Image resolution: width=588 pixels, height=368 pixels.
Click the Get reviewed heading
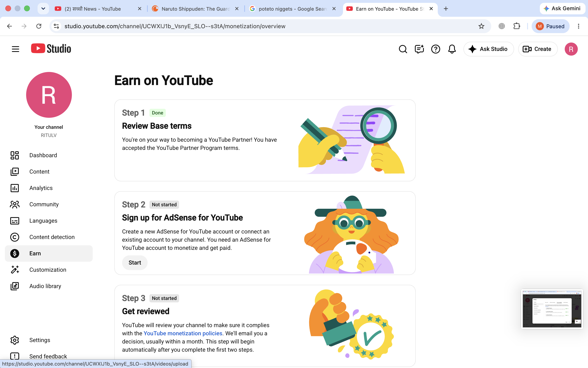point(146,311)
